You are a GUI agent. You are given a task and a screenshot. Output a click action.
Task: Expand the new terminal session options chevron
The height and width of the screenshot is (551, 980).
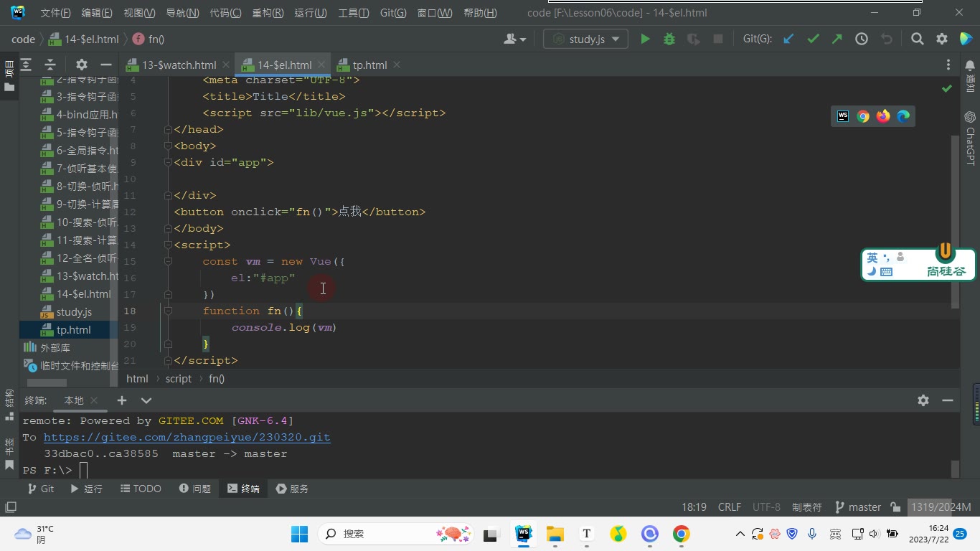[146, 400]
